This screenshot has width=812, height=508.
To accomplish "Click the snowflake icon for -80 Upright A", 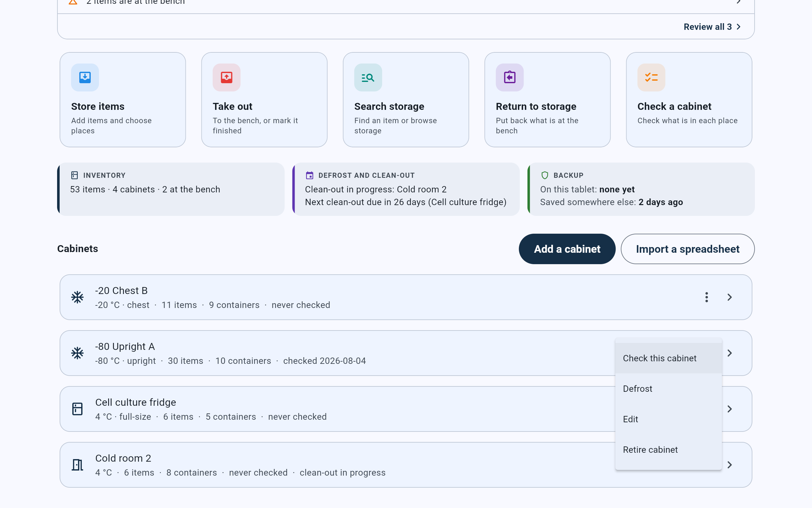I will tap(77, 353).
